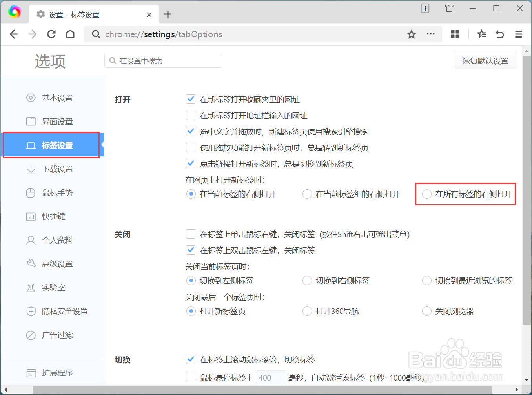
Task: Open 基本设置 in sidebar
Action: (x=52, y=98)
